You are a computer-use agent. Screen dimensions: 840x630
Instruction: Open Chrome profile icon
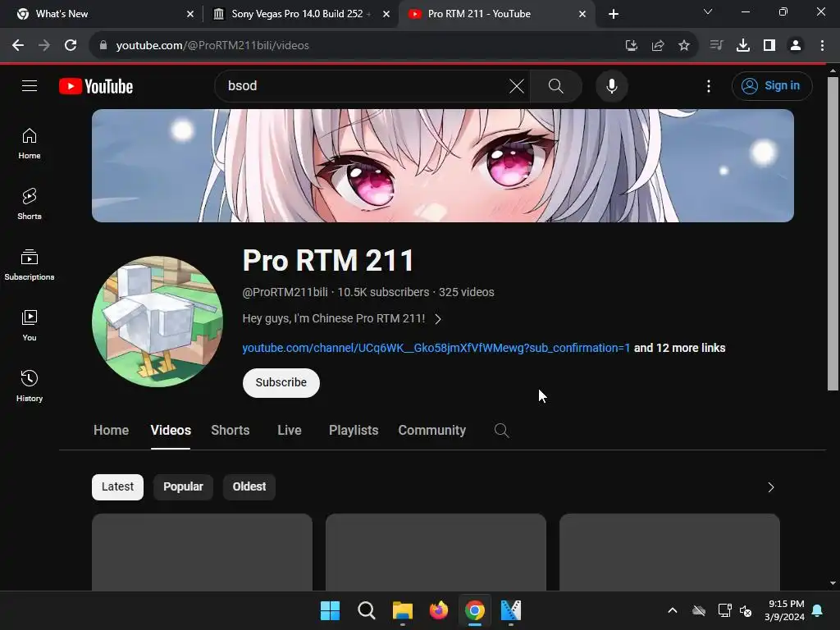pyautogui.click(x=796, y=46)
